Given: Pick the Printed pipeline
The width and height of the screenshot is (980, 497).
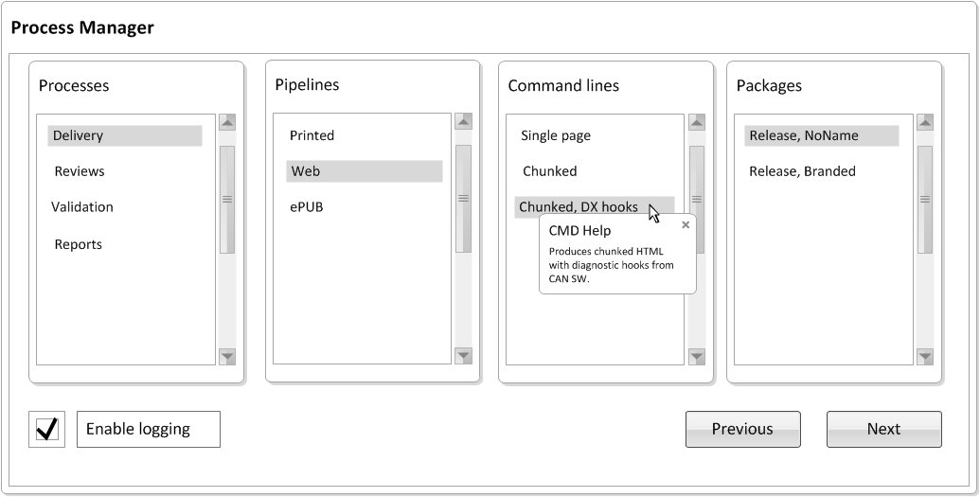Looking at the screenshot, I should click(x=312, y=135).
